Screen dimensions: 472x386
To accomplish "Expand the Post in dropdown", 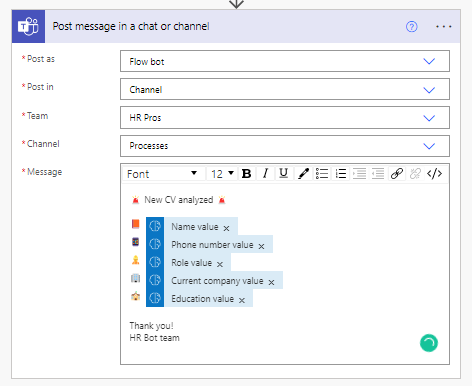I will point(285,89).
